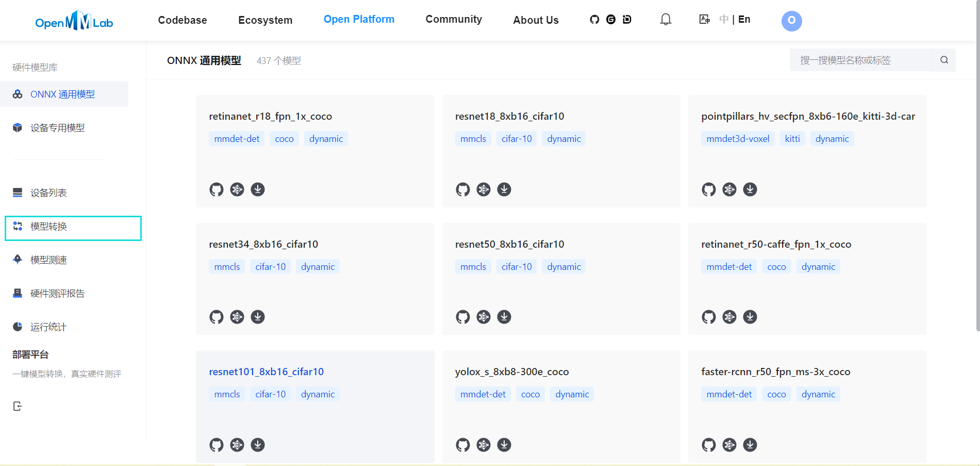Open the Community menu
980x466 pixels.
pos(454,19)
